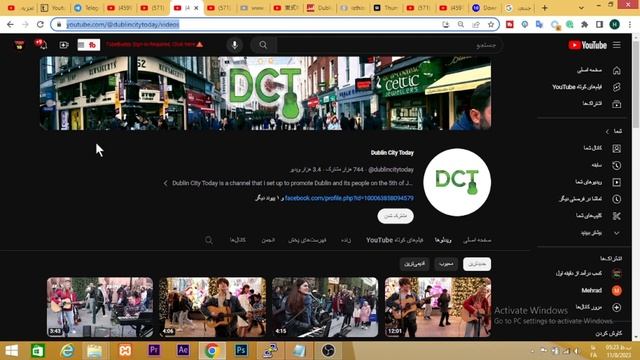Expand the 'You' section chevron in sidebar
640x360 pixels.
pyautogui.click(x=607, y=131)
